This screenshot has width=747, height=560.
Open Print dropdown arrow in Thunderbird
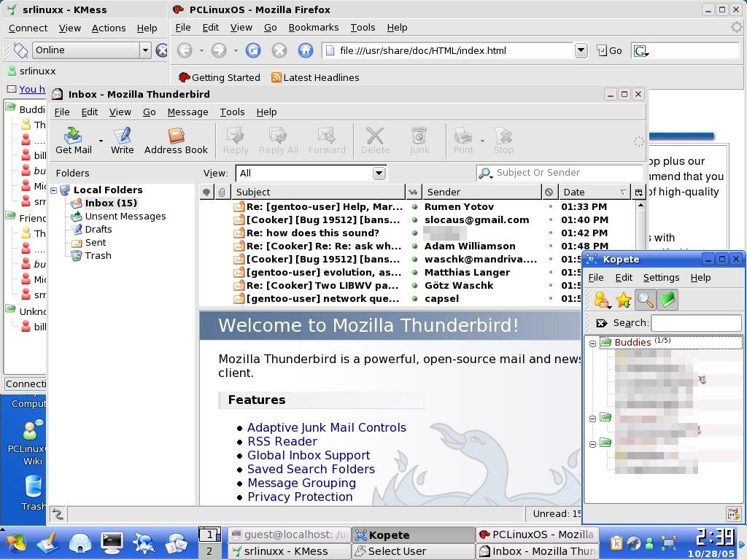click(482, 141)
